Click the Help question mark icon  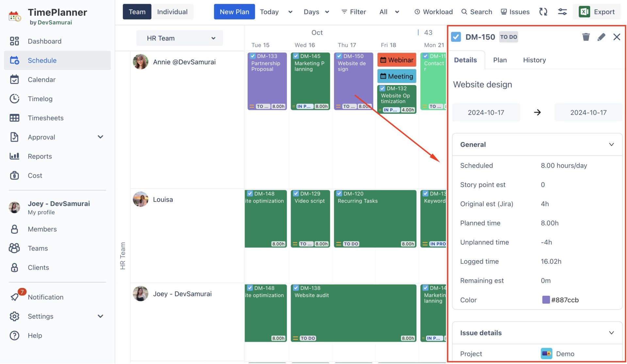[14, 335]
